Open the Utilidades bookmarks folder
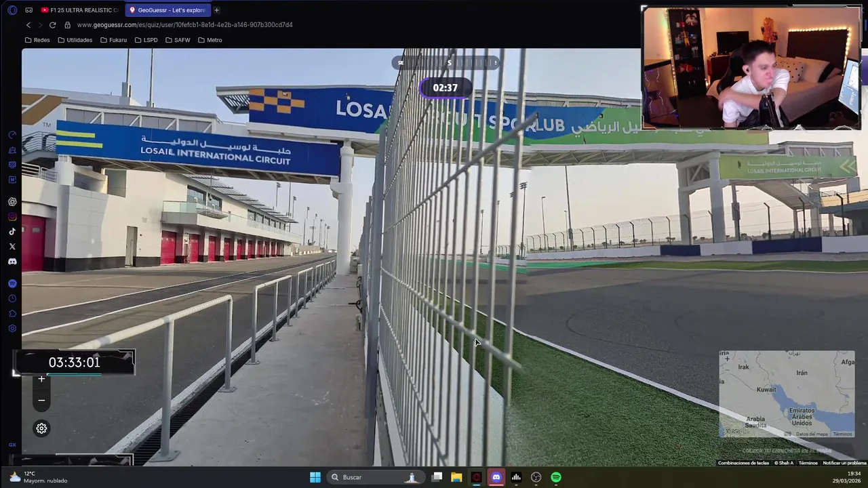 (x=75, y=40)
